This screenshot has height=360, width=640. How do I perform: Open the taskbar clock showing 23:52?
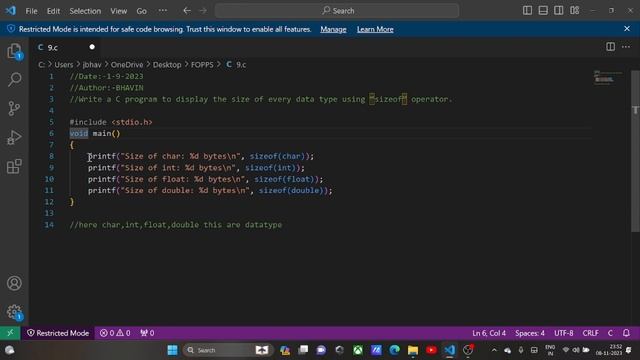(609, 350)
